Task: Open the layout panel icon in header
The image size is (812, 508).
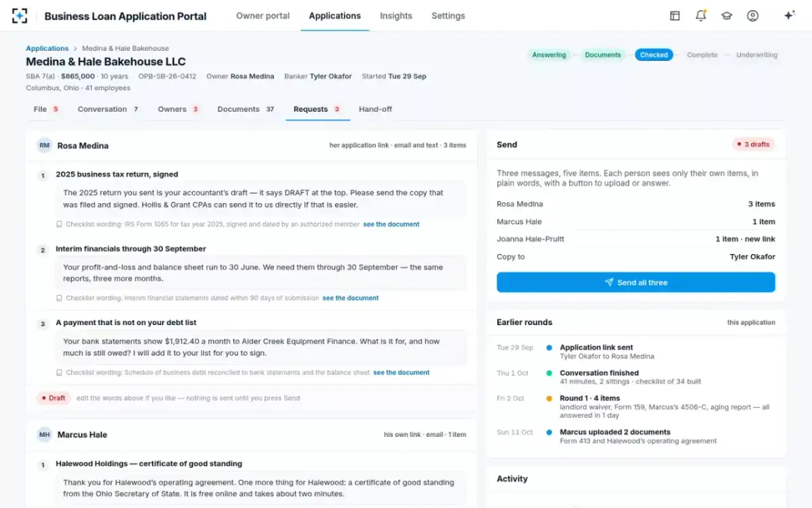Action: pos(675,16)
